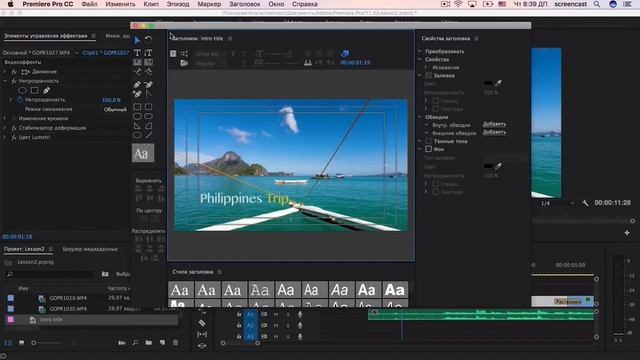The width and height of the screenshot is (640, 360).
Task: Open the Файл menu
Action: [89, 4]
